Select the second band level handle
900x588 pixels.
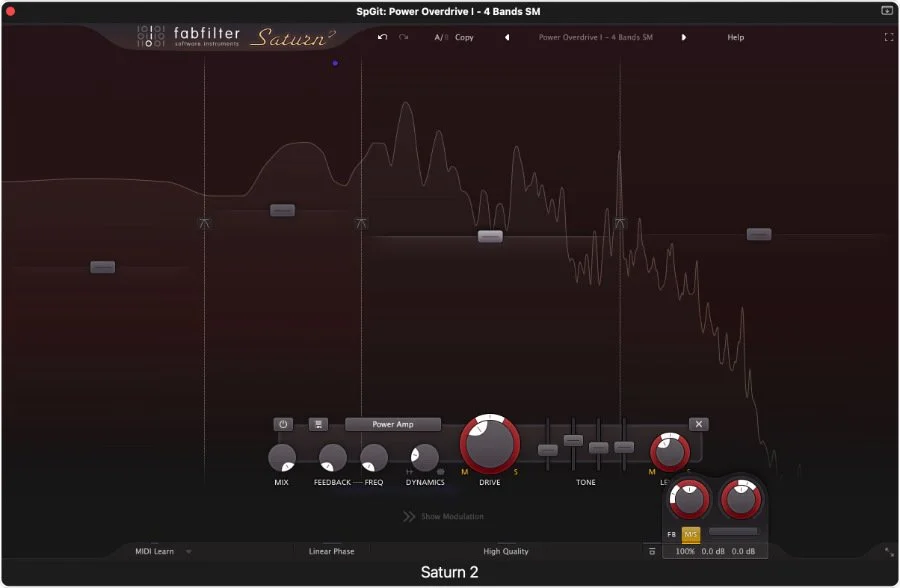pyautogui.click(x=282, y=210)
